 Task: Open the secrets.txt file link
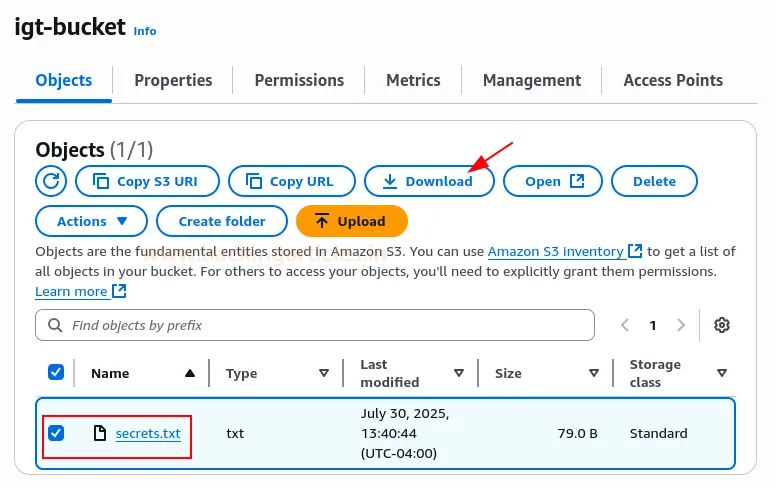[148, 433]
